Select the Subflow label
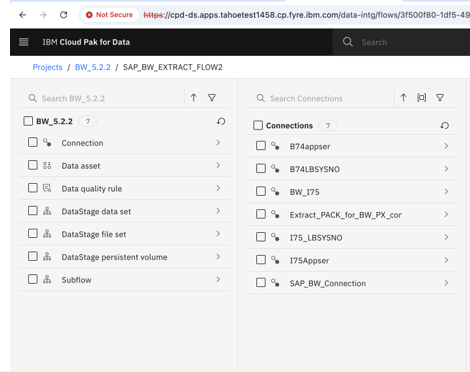This screenshot has height=372, width=470. 76,280
